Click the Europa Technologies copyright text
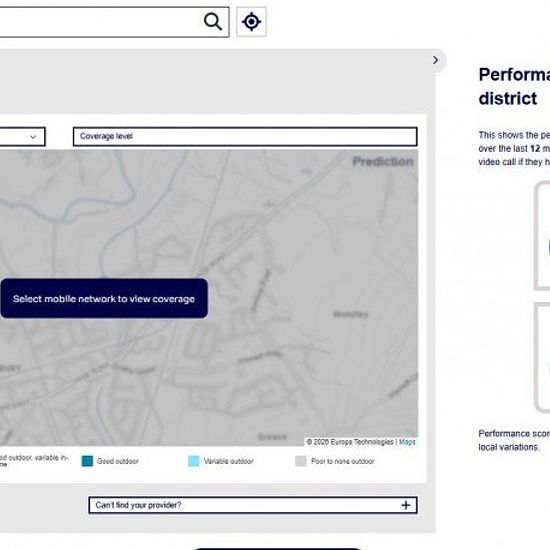 pos(350,442)
